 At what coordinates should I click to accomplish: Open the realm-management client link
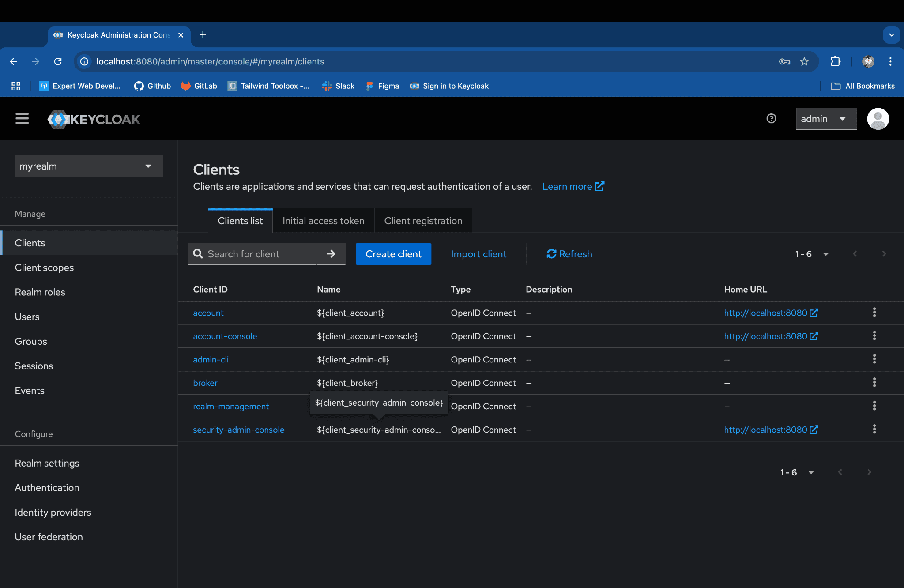(x=231, y=406)
